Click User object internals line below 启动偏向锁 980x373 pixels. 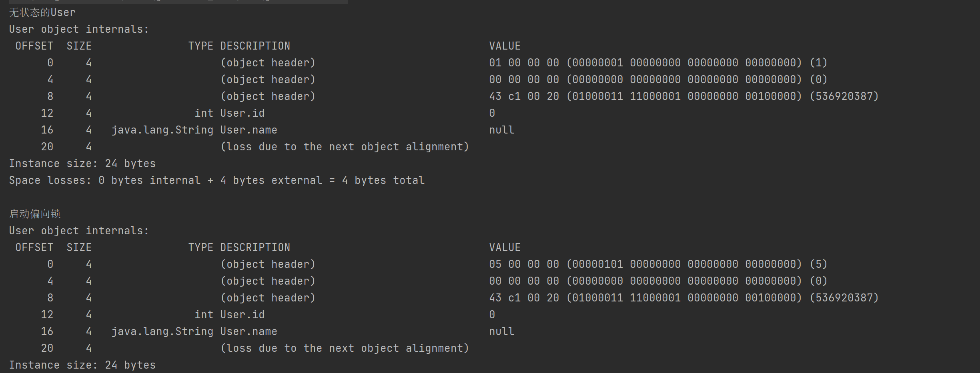[79, 231]
